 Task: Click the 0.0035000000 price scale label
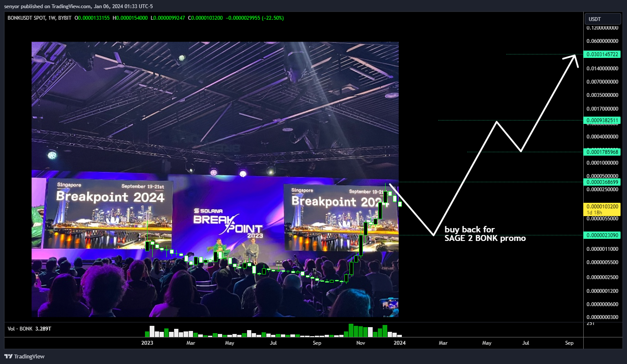click(x=602, y=95)
